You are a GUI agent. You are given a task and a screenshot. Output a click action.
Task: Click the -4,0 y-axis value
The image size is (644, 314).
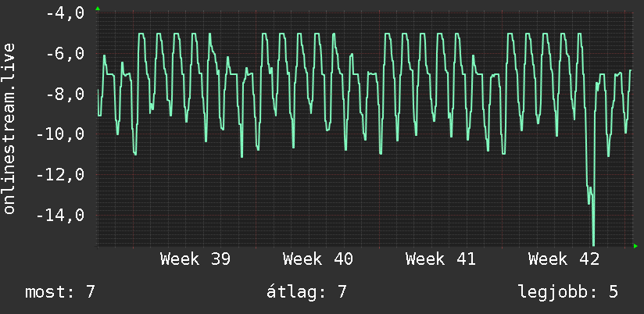click(65, 13)
